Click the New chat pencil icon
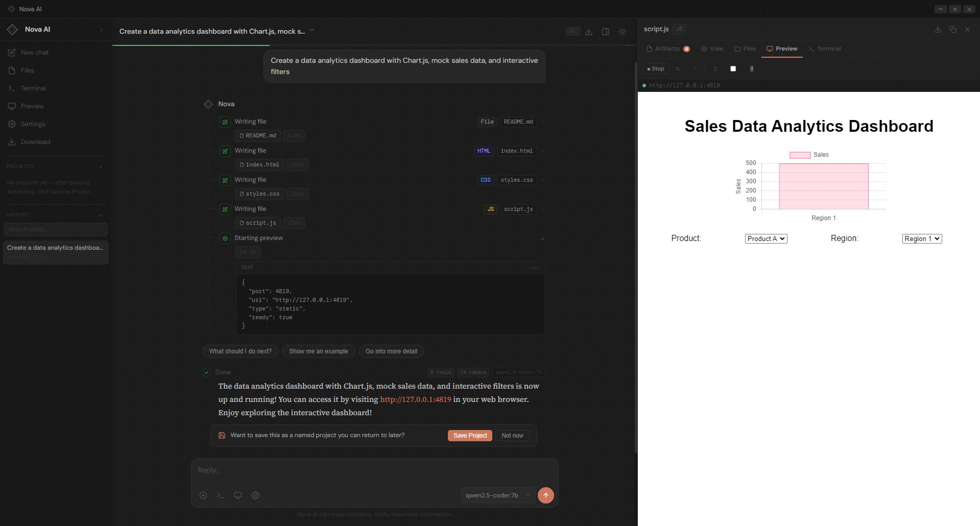 [12, 53]
